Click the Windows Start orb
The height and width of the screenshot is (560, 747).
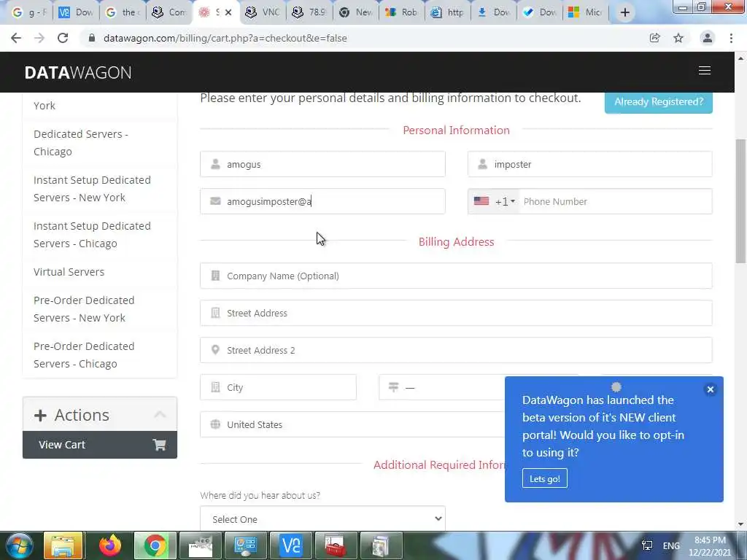pyautogui.click(x=20, y=545)
